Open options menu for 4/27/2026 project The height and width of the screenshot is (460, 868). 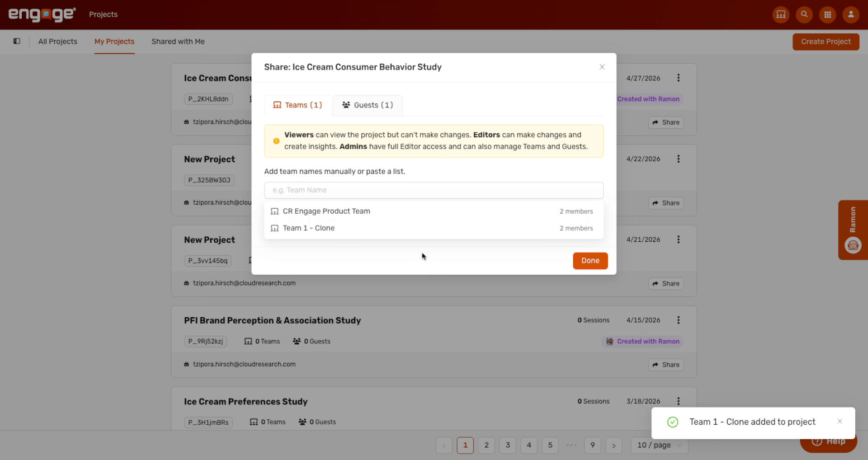(678, 78)
